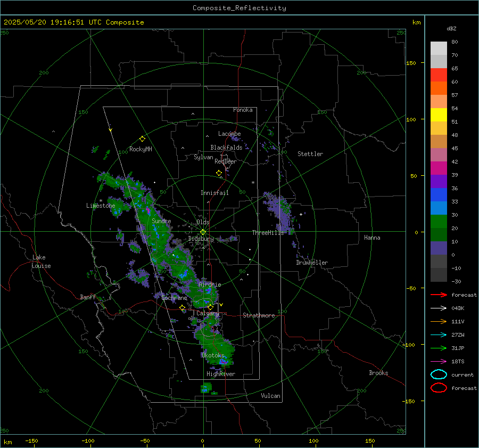479x448 pixels.
Task: Select the magenta swatch in dBZ legend
Action: point(439,168)
